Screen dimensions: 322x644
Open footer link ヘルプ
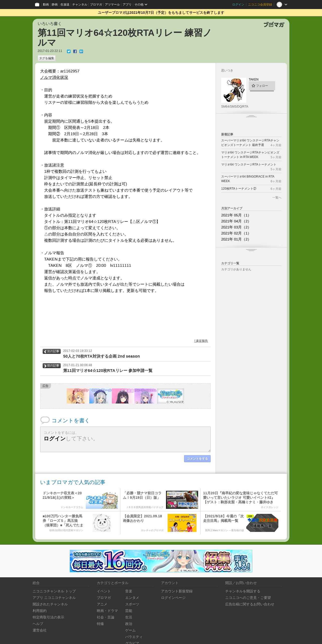(38, 624)
